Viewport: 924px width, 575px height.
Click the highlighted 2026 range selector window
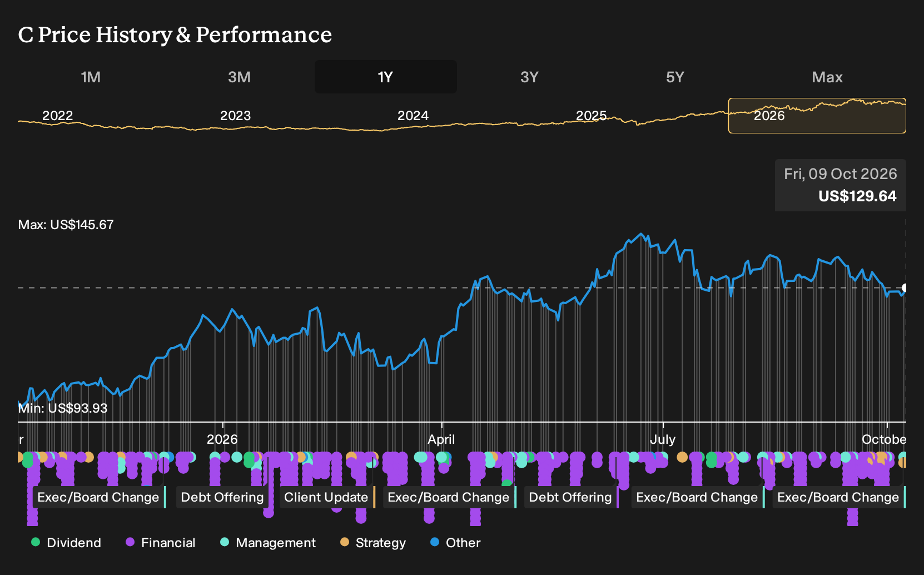(817, 116)
